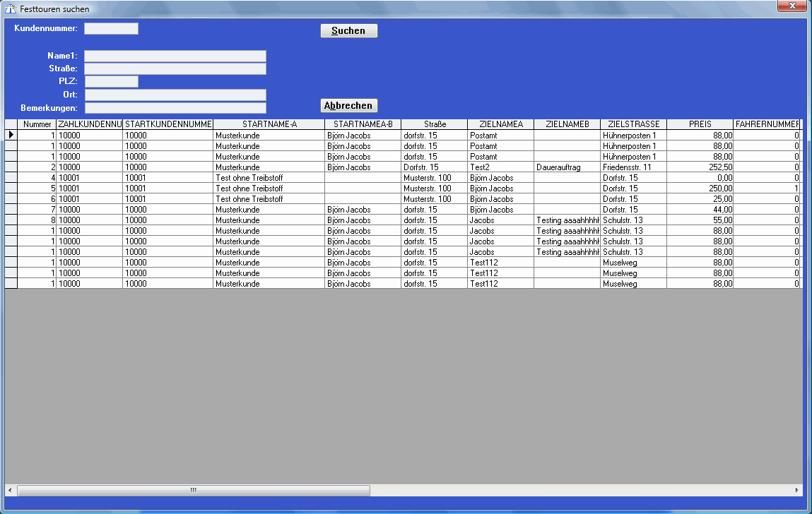Activate the Ort text field
The height and width of the screenshot is (514, 812).
pyautogui.click(x=175, y=95)
